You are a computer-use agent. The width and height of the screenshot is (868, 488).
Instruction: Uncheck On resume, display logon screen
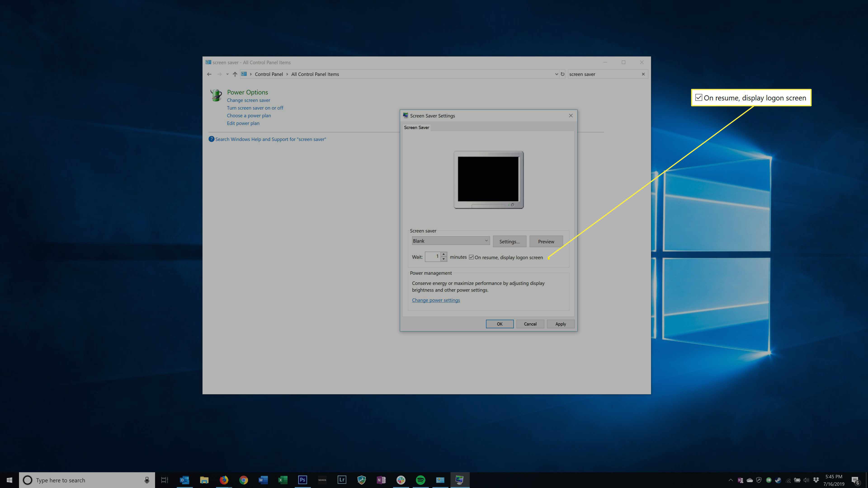coord(471,257)
